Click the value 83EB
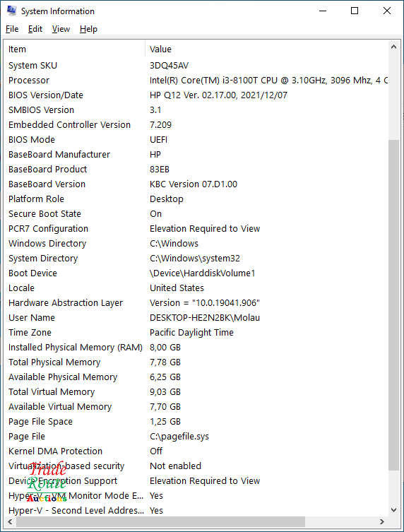Screen dimensions: 404x532 (x=160, y=170)
